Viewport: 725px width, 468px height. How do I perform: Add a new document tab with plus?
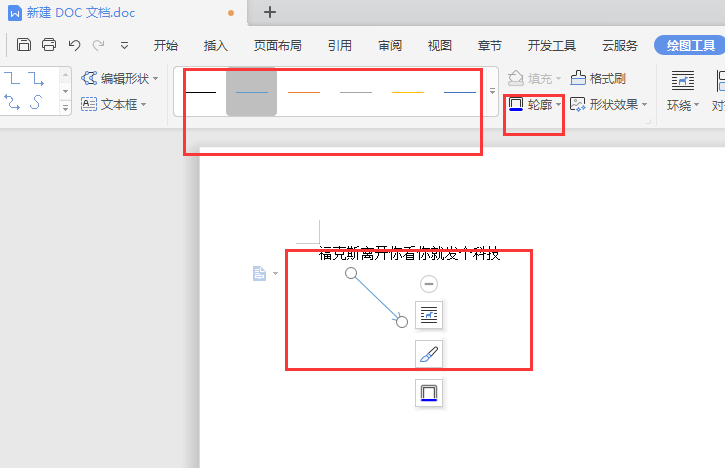tap(270, 12)
